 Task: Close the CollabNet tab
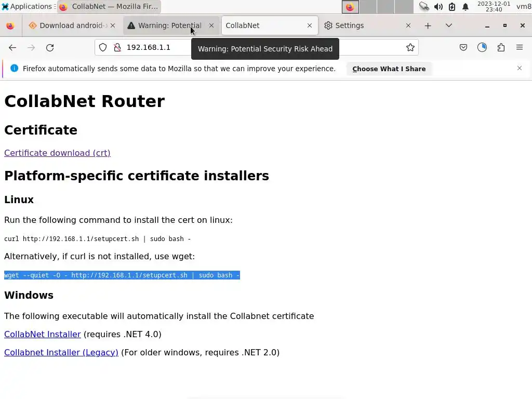[310, 25]
